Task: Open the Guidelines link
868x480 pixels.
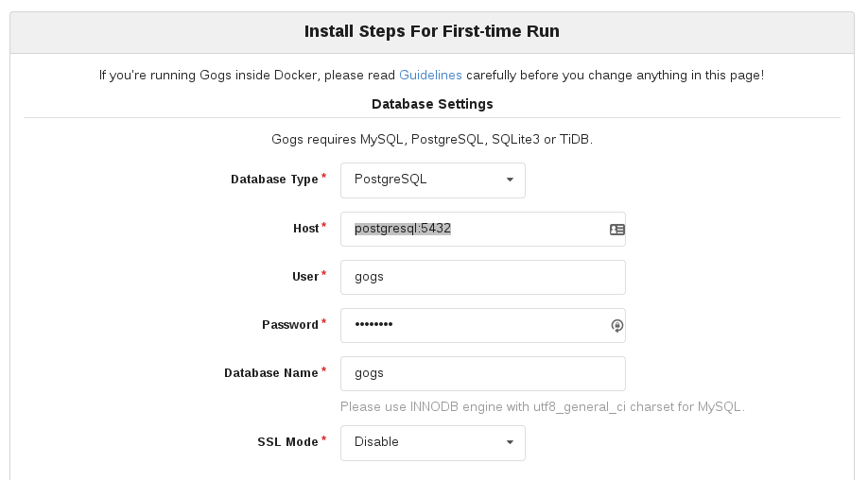Action: point(430,75)
